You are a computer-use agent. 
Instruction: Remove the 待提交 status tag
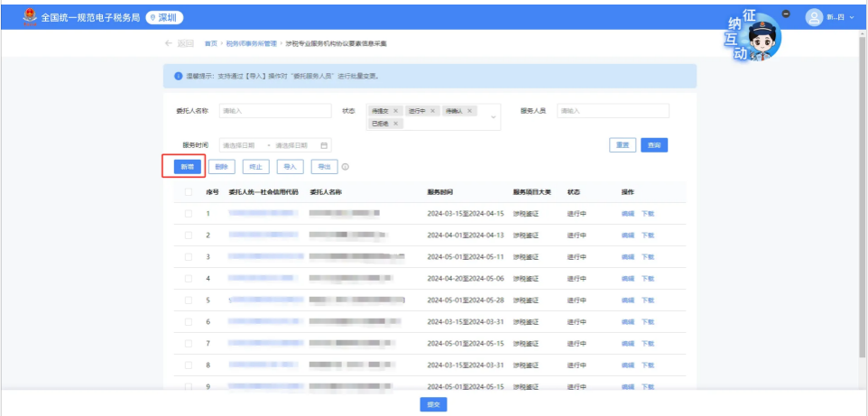[x=395, y=111]
